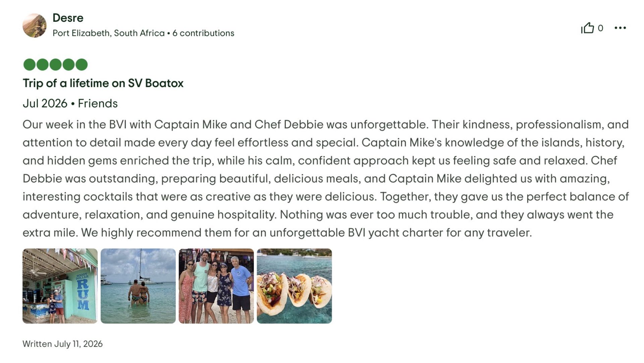Click the word Friends trip type
Image resolution: width=644 pixels, height=363 pixels.
(98, 103)
